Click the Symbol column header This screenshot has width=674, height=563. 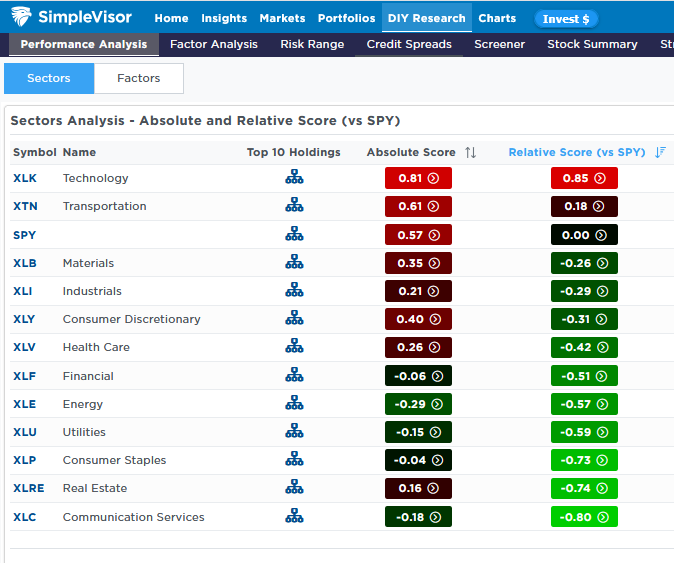coord(35,152)
